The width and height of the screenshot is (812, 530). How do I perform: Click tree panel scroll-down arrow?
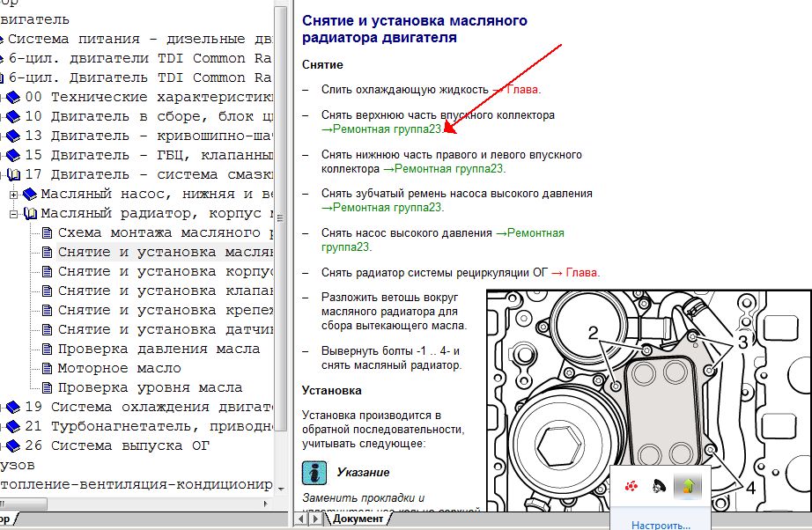point(280,489)
